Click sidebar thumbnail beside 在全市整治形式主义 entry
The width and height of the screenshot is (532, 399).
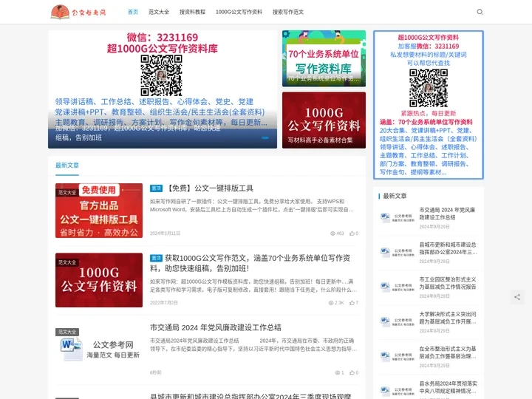click(x=397, y=356)
